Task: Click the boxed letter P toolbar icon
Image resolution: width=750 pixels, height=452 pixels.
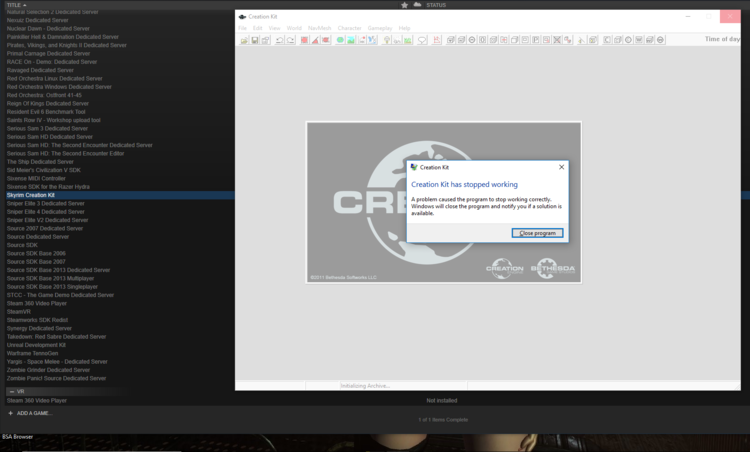Action: (x=536, y=40)
